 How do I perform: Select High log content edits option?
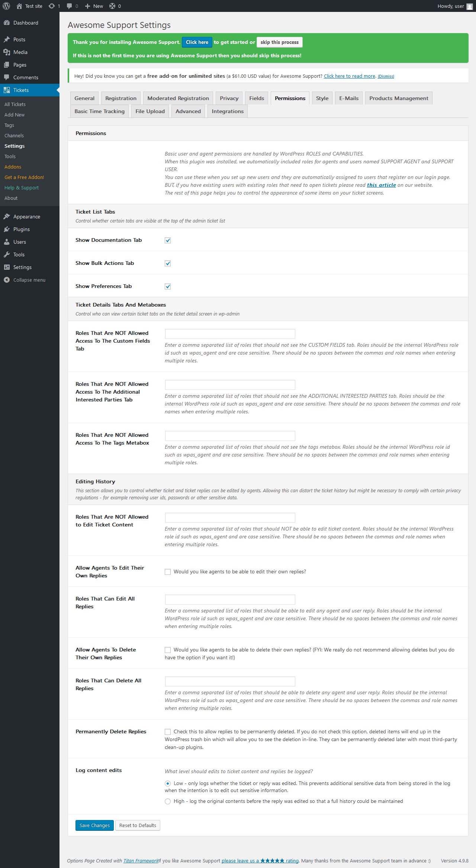[168, 801]
